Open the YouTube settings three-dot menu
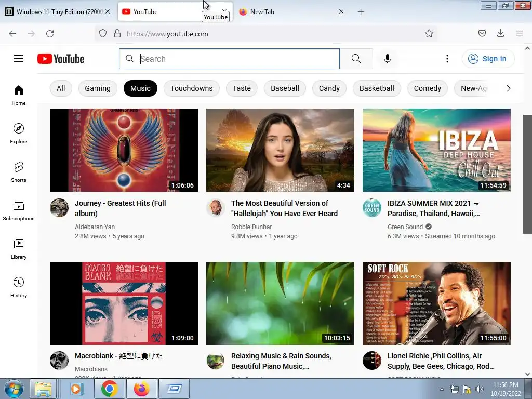532x399 pixels. 447,59
